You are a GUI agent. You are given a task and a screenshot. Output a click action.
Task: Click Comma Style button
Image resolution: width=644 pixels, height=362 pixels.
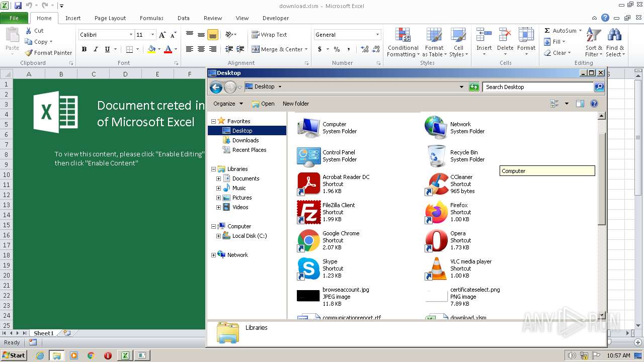click(x=349, y=49)
